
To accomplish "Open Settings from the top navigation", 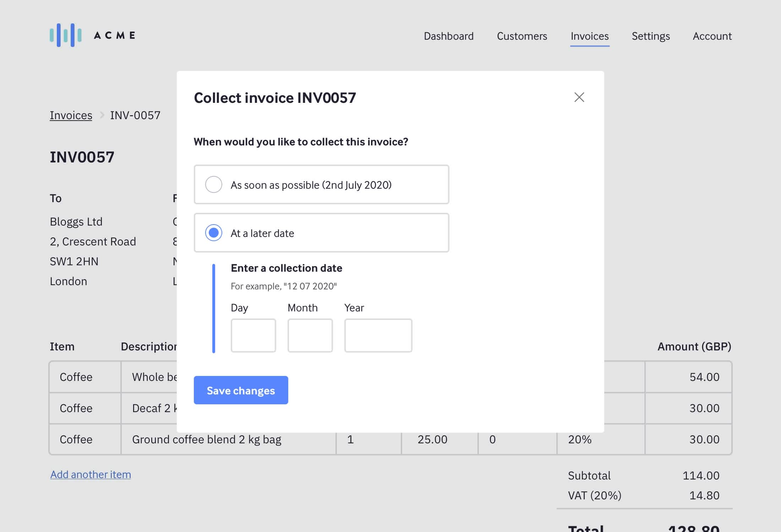I will click(x=651, y=36).
